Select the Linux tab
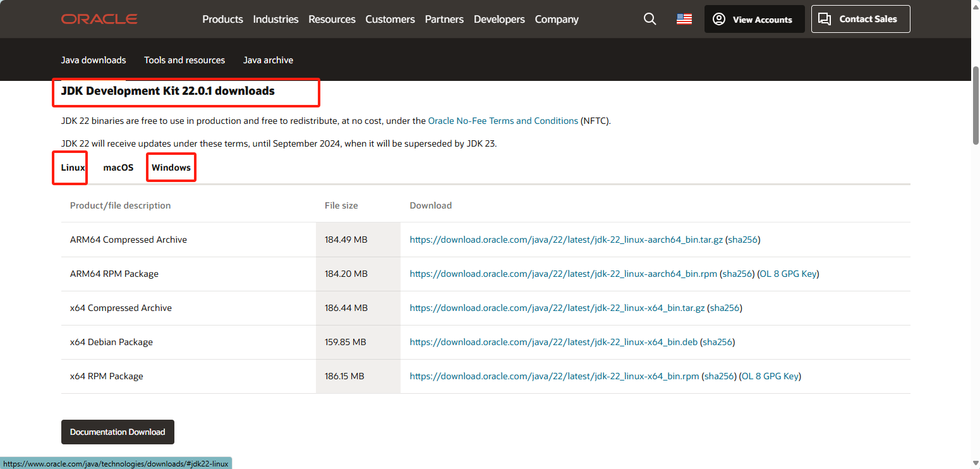The image size is (980, 469). click(x=73, y=167)
